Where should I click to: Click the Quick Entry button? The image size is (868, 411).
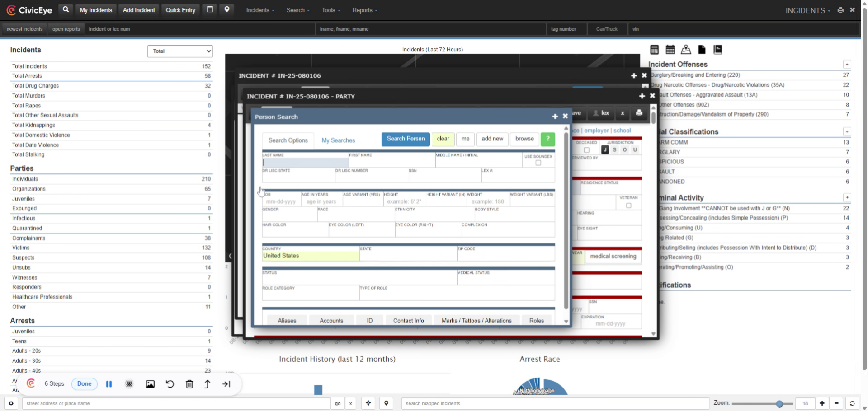click(x=180, y=10)
